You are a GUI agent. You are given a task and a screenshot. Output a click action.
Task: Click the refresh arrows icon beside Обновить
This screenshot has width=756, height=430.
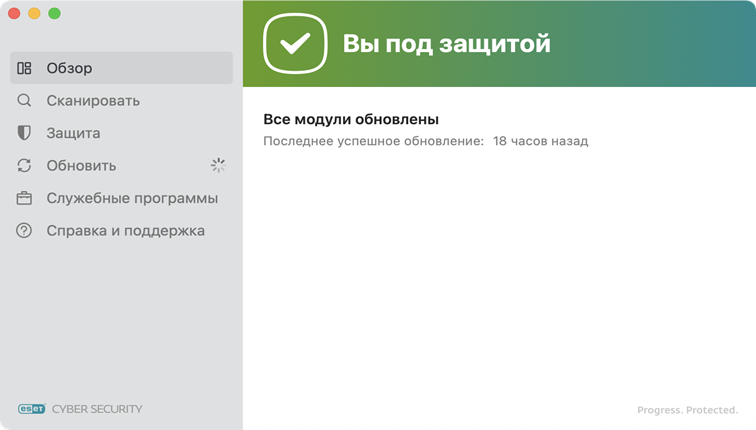[x=24, y=166]
